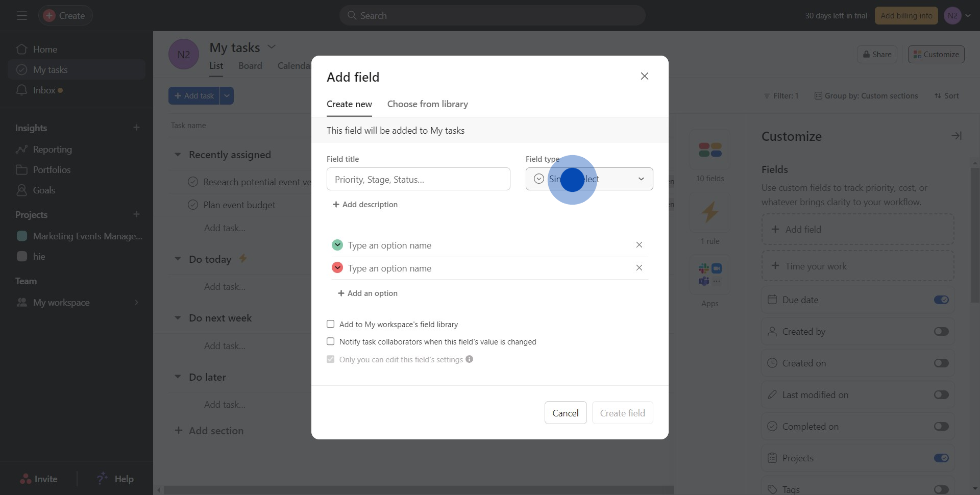Open the Field type dropdown
980x495 pixels.
coord(589,179)
